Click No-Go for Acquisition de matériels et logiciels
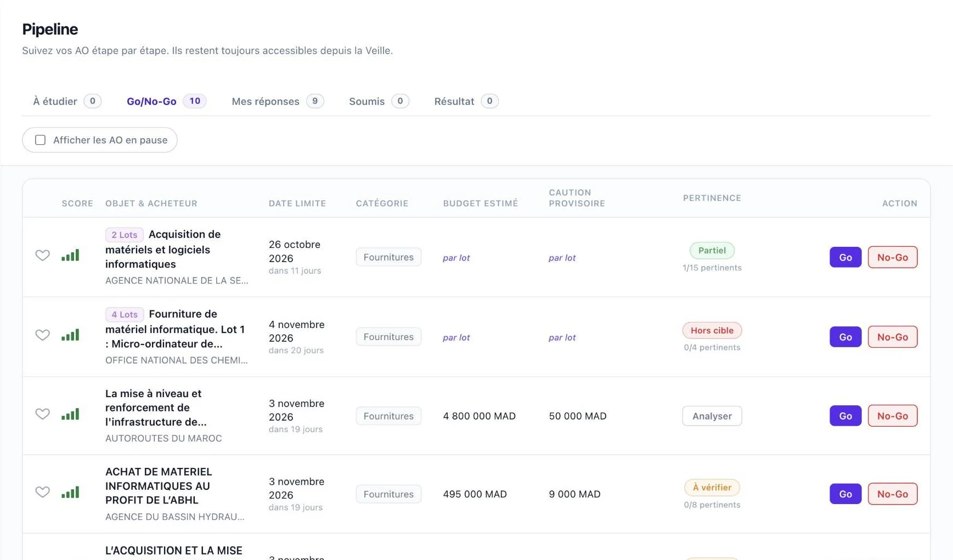Image resolution: width=953 pixels, height=560 pixels. (893, 257)
